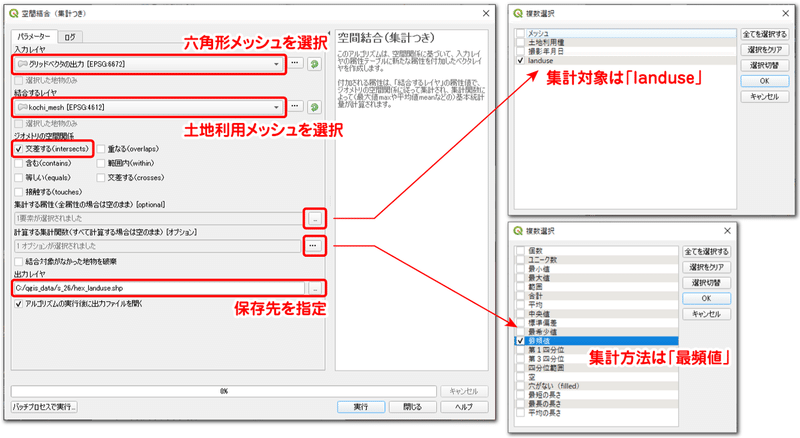Click the 実行 run button
The width and height of the screenshot is (800, 438).
tap(361, 407)
